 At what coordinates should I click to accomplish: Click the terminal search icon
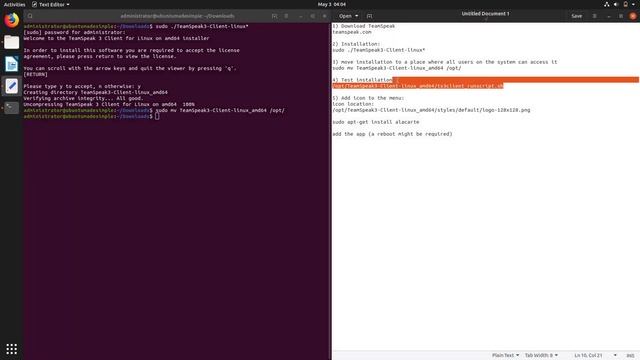click(x=30, y=16)
